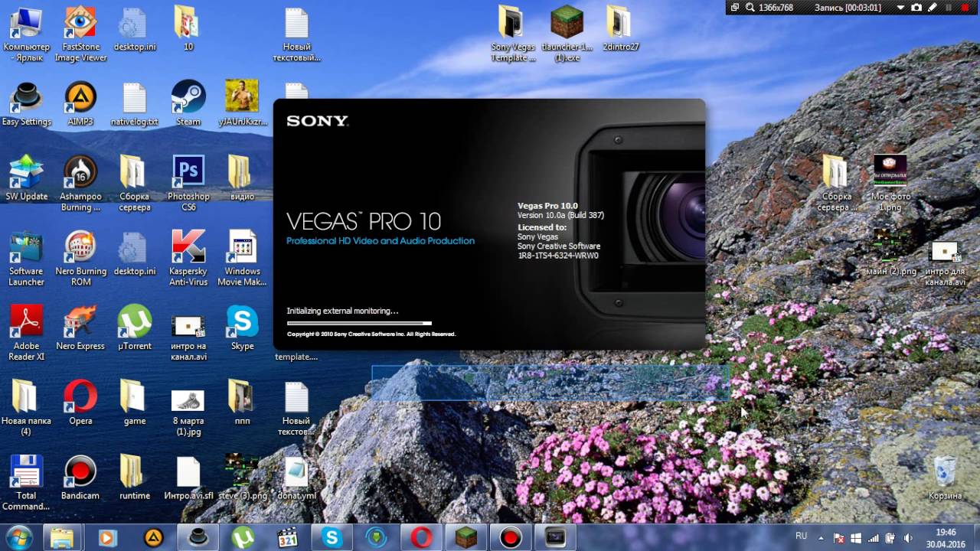
Task: Select the Total Commander desktop shortcut
Action: pos(26,484)
